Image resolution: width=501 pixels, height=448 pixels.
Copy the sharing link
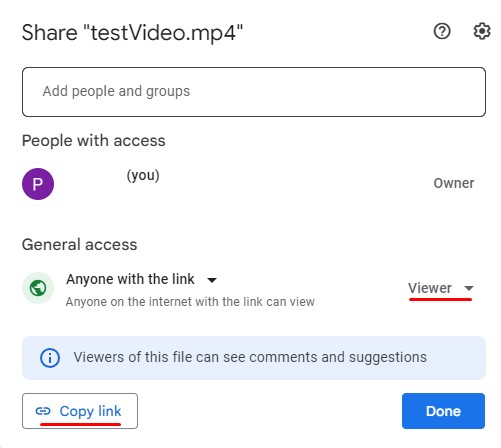tap(80, 411)
